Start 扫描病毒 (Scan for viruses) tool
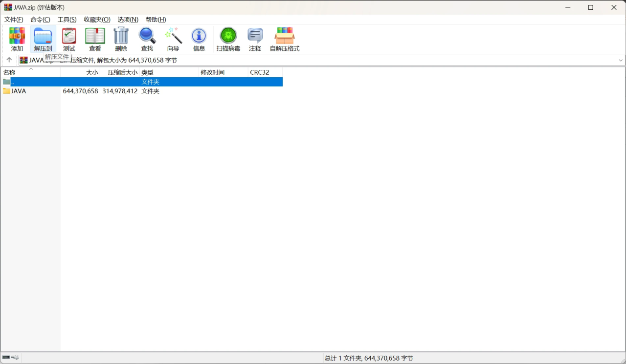The width and height of the screenshot is (626, 364). (x=228, y=39)
